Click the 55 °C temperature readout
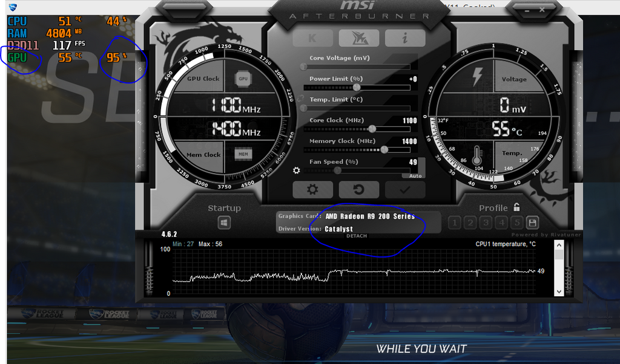The image size is (620, 364). [507, 129]
